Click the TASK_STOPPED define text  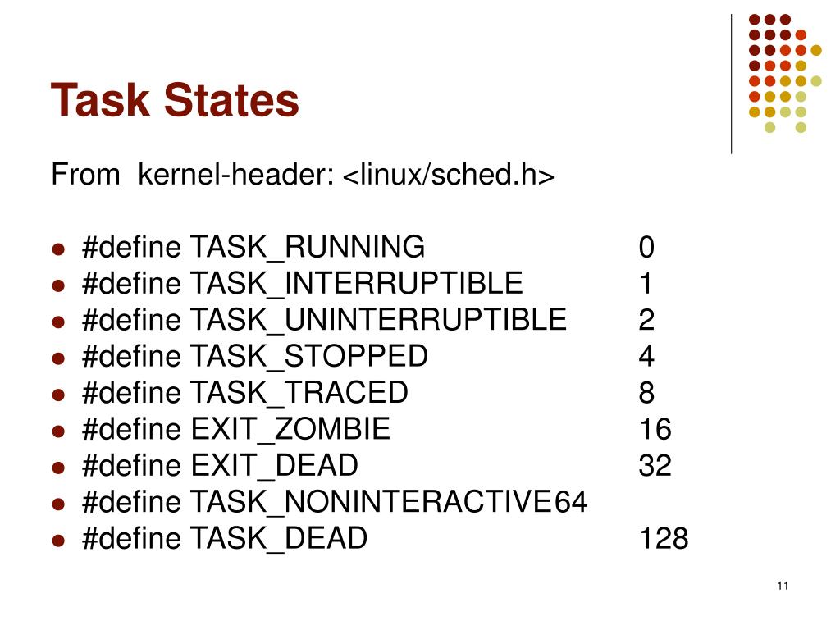255,356
